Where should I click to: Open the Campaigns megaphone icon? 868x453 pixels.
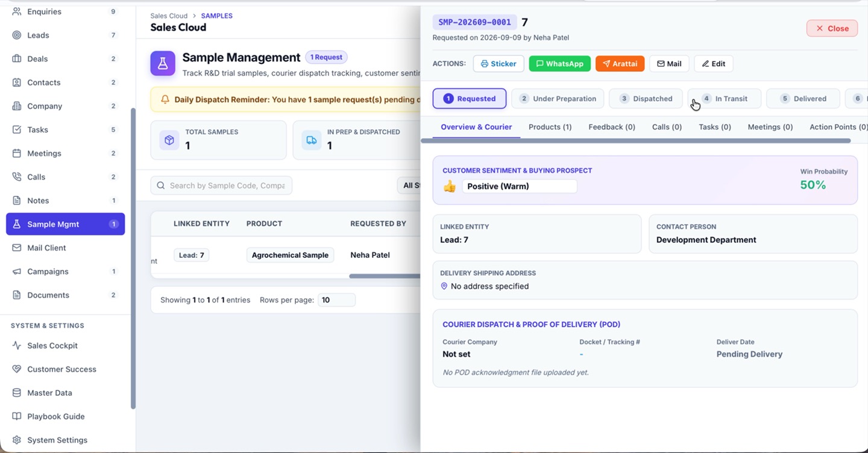tap(17, 271)
